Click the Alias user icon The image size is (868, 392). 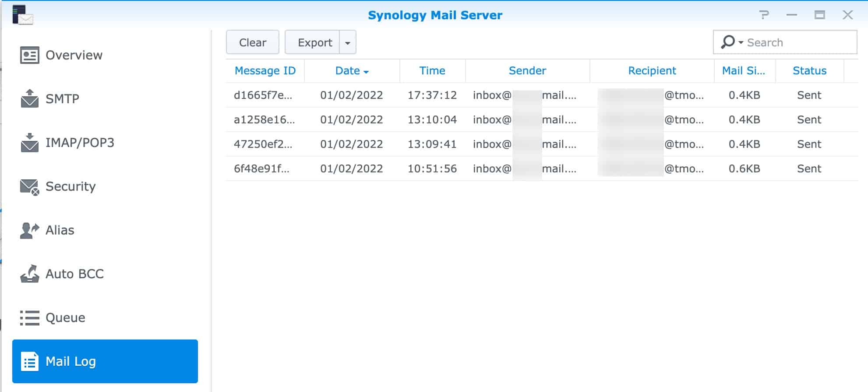[x=29, y=230]
